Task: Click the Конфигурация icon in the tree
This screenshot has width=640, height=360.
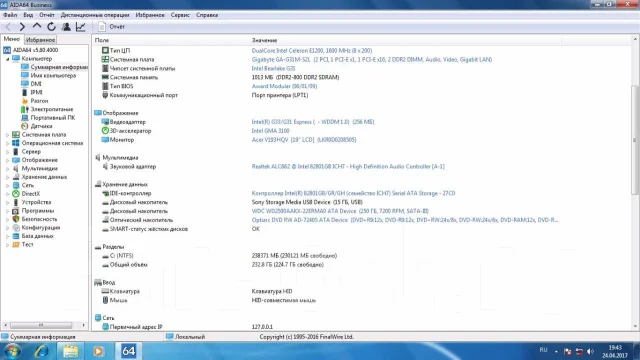Action: click(16, 228)
